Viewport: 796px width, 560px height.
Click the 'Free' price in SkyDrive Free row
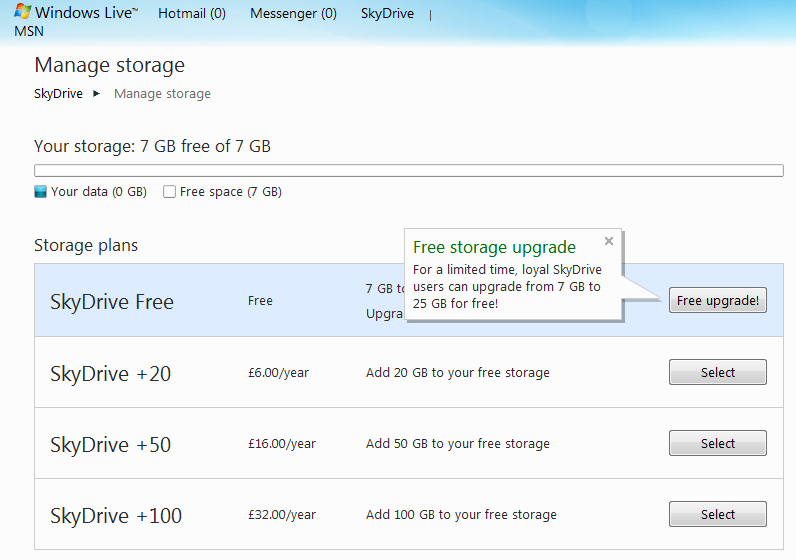tap(260, 301)
